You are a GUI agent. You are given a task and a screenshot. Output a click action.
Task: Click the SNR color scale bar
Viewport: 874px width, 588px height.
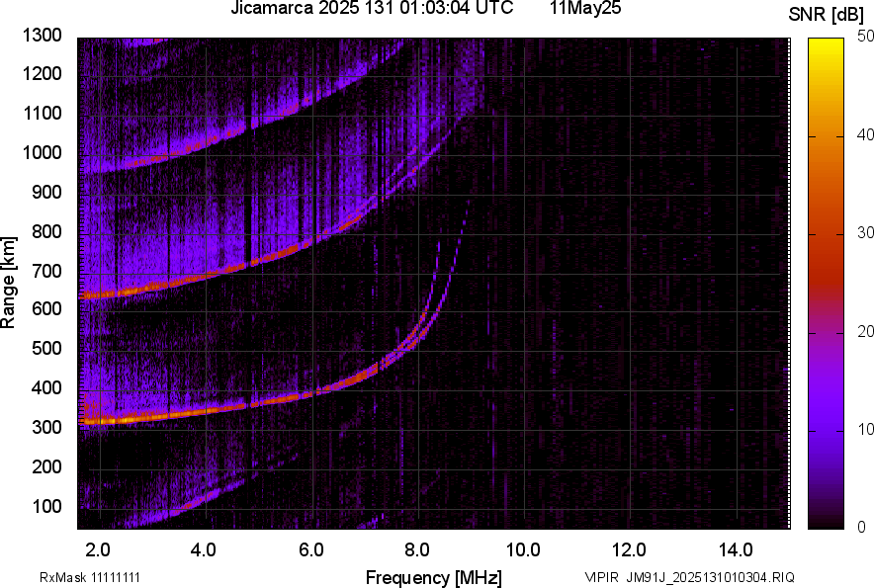pyautogui.click(x=827, y=284)
